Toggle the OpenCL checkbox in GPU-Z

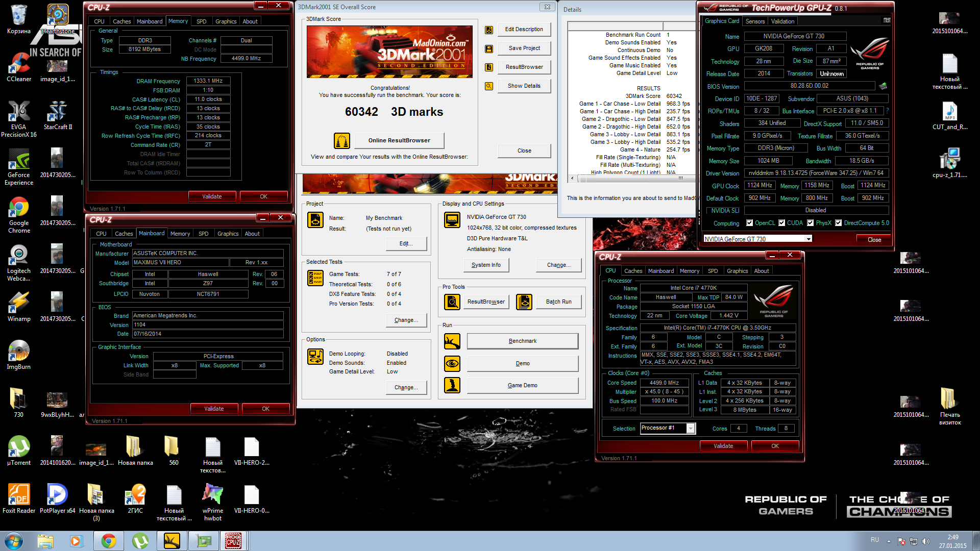coord(750,223)
